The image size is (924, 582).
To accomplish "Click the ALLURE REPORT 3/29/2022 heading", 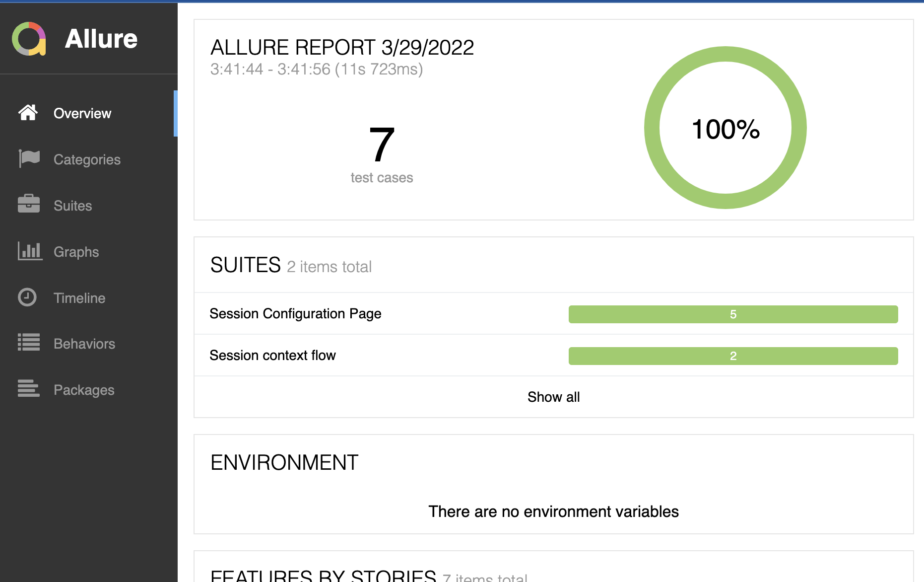I will (x=342, y=47).
